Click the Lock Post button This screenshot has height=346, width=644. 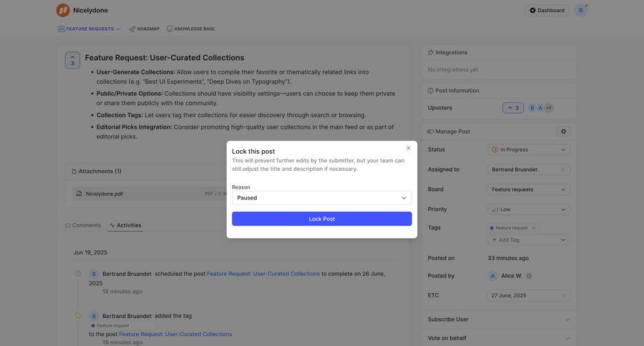pyautogui.click(x=321, y=219)
